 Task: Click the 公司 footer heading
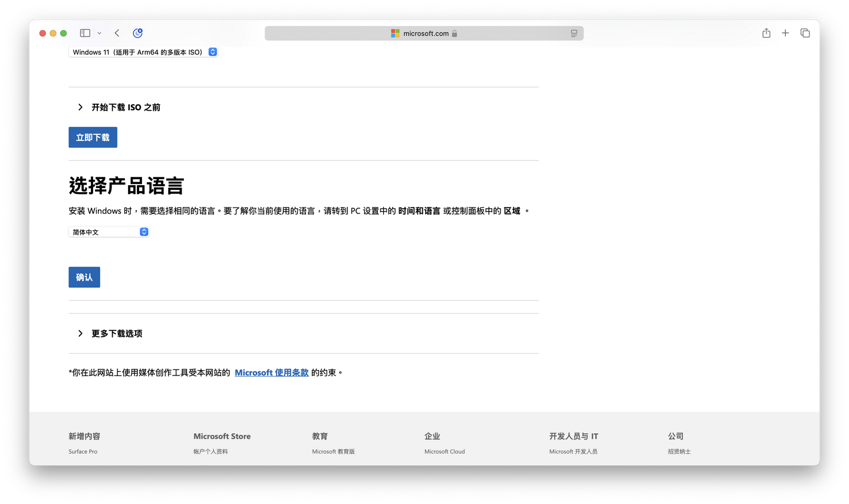coord(676,436)
